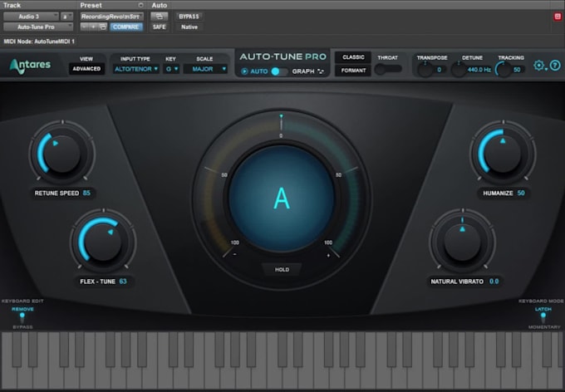Enable Classic mode

pyautogui.click(x=353, y=57)
